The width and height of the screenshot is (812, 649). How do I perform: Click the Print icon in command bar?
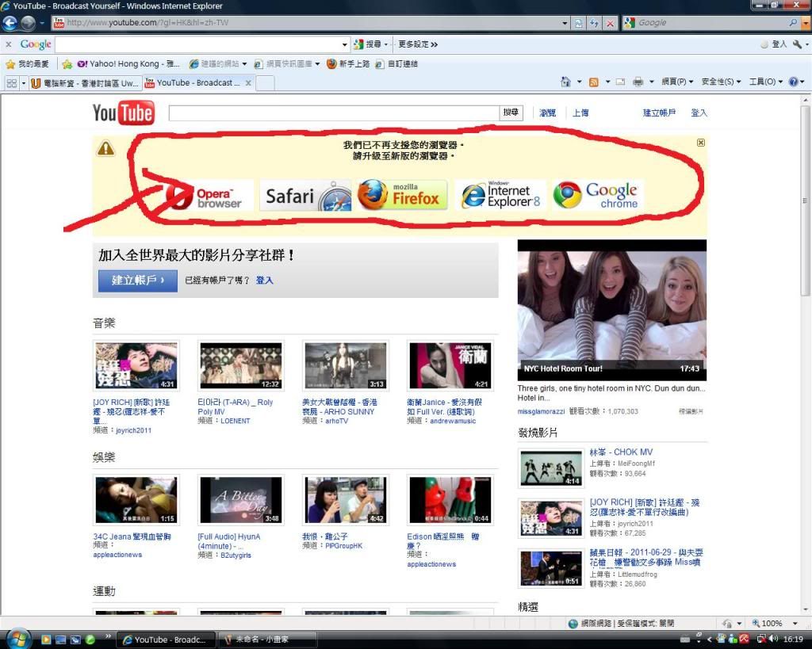pyautogui.click(x=638, y=82)
